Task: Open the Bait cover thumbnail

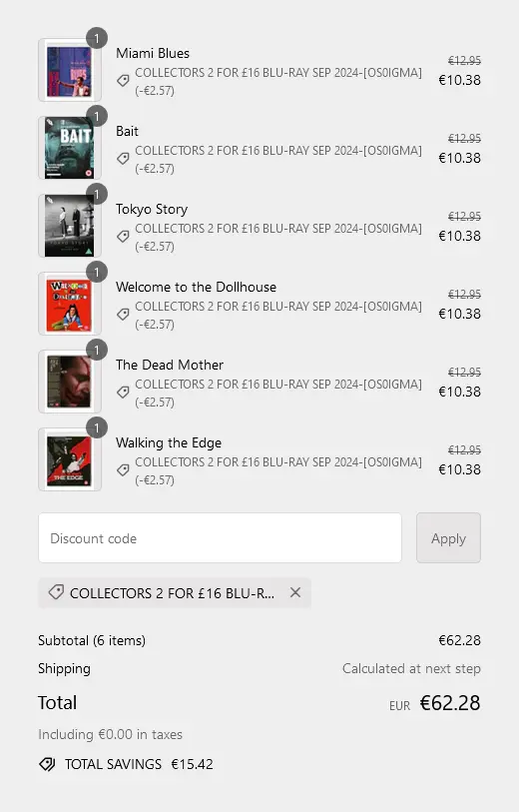Action: pyautogui.click(x=69, y=148)
